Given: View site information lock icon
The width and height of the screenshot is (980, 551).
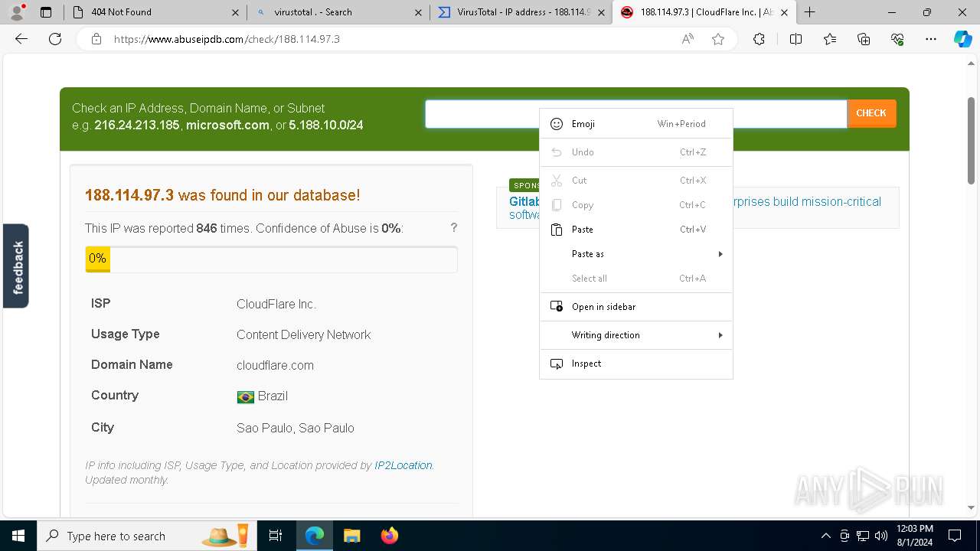Looking at the screenshot, I should (96, 39).
